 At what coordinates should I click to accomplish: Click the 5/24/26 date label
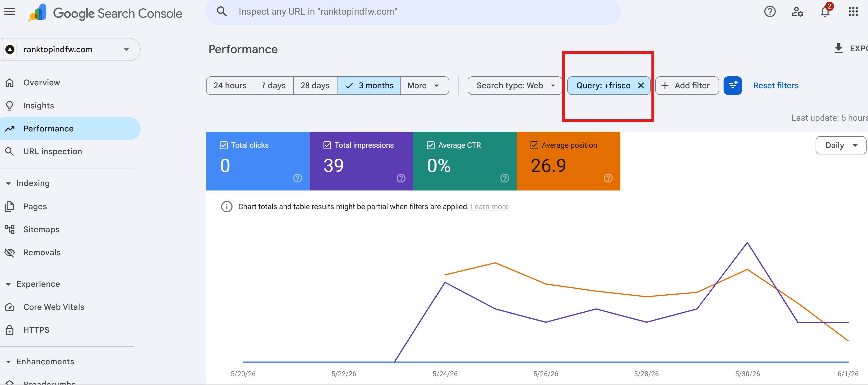445,374
